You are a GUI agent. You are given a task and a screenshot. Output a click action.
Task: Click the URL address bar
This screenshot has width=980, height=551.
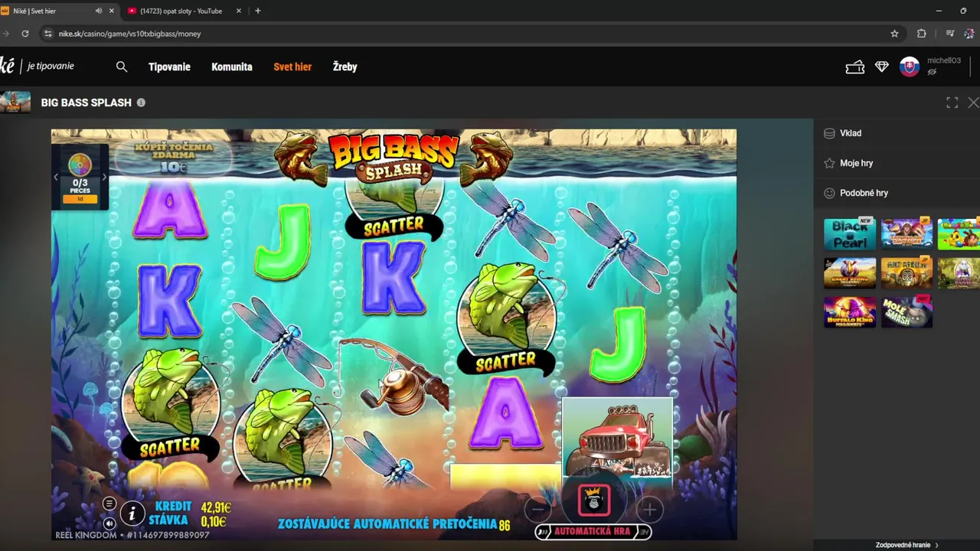click(x=467, y=34)
